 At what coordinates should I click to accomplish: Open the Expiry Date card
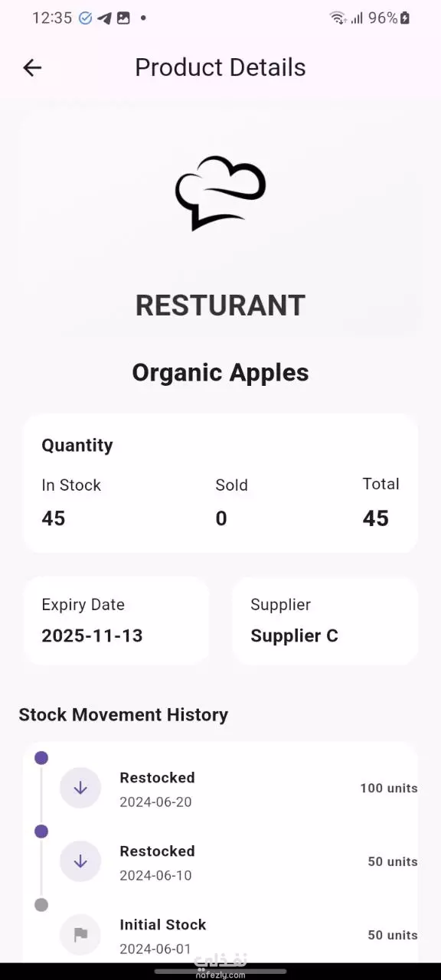(x=116, y=621)
